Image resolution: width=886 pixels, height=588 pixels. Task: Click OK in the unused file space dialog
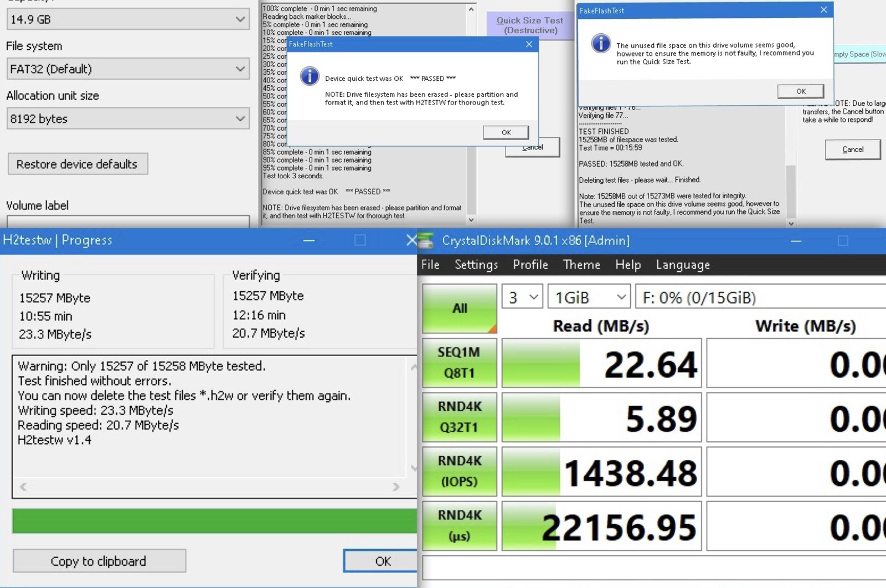click(801, 91)
